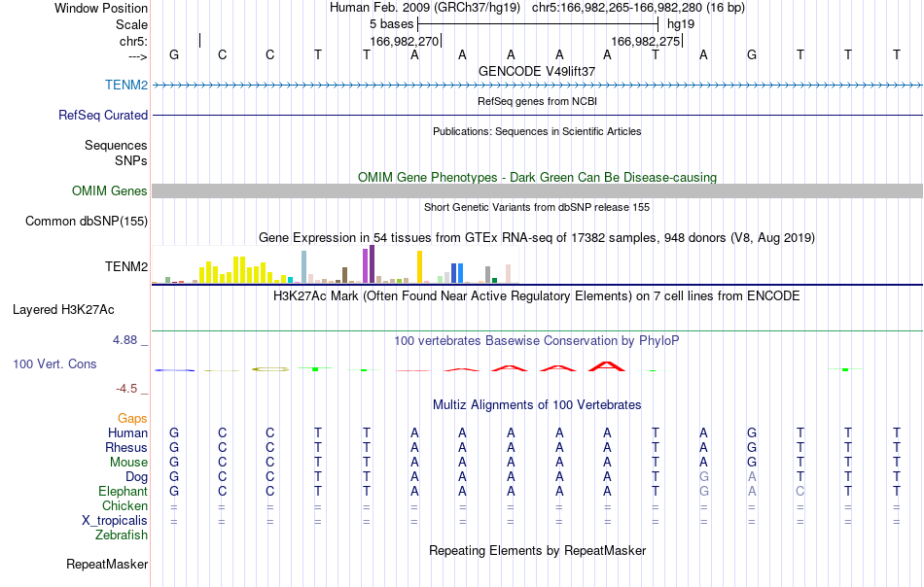Screen dimensions: 924x587
Task: Select the Rhesus alignment row label
Action: click(x=126, y=447)
